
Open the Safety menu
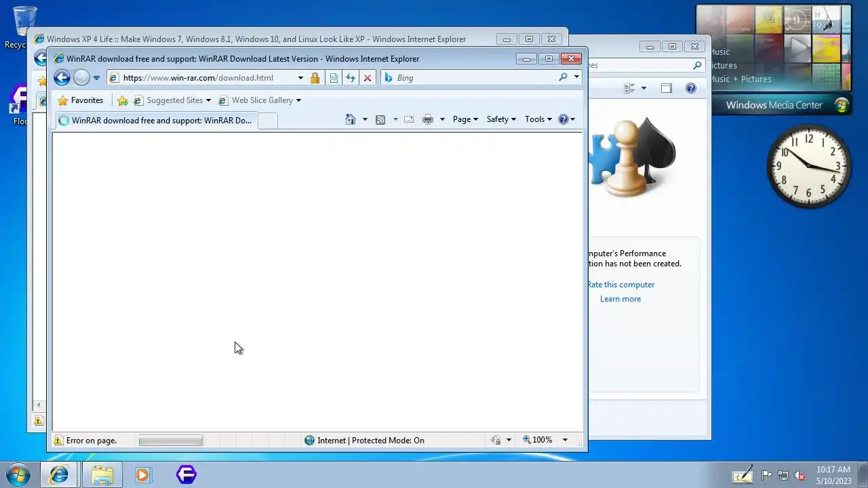(501, 119)
